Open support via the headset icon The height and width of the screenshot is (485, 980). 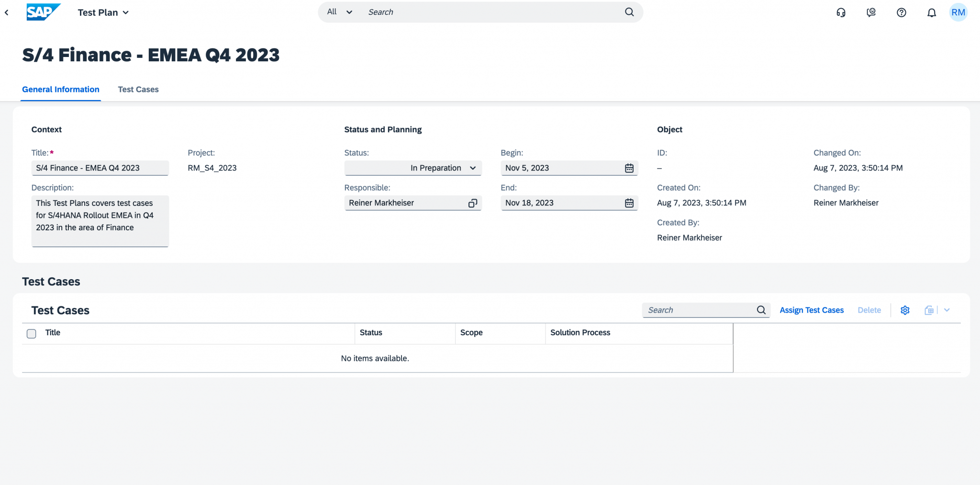[x=841, y=12]
